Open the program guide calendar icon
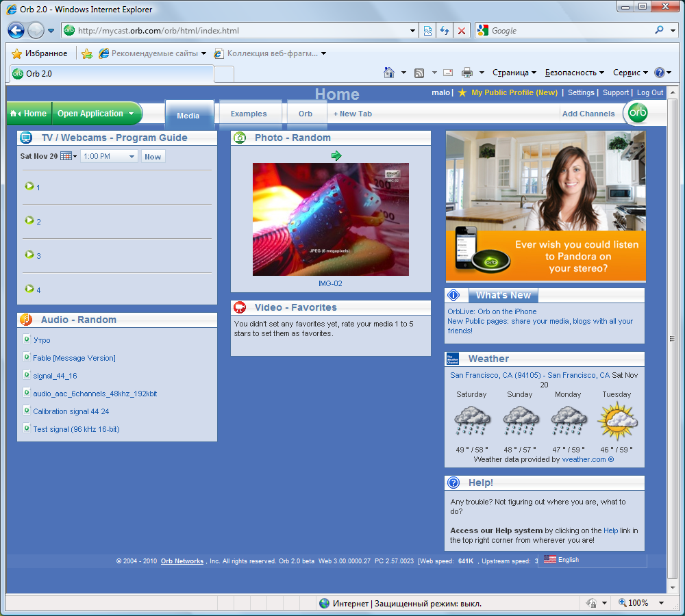 [66, 156]
